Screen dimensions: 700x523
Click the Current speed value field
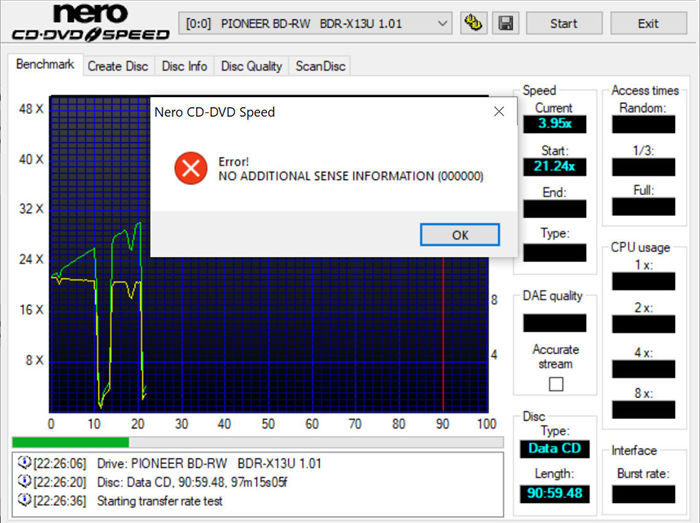(554, 125)
